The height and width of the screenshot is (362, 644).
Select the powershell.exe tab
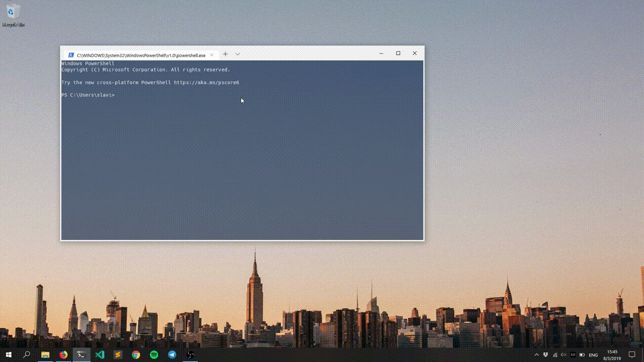coord(142,55)
